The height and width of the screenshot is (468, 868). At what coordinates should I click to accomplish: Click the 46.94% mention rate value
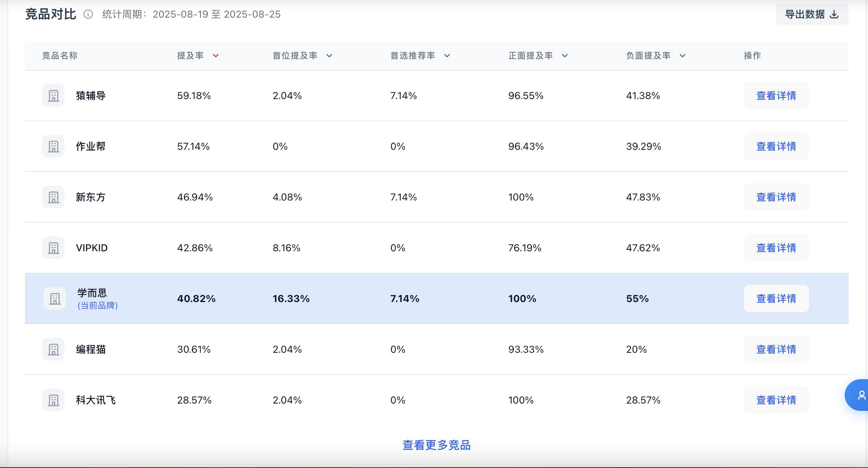[195, 197]
